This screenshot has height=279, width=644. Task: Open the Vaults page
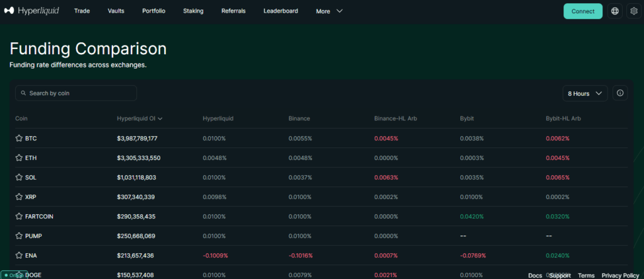pyautogui.click(x=116, y=11)
